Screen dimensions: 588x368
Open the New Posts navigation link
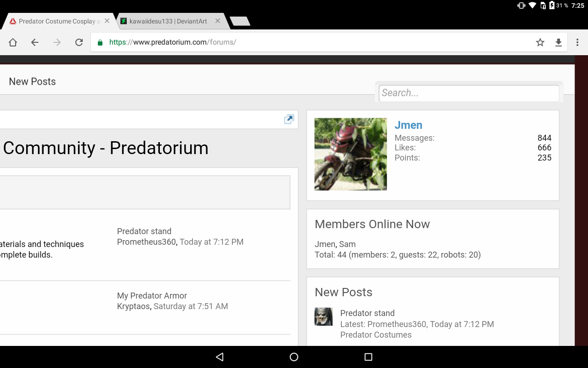click(32, 81)
